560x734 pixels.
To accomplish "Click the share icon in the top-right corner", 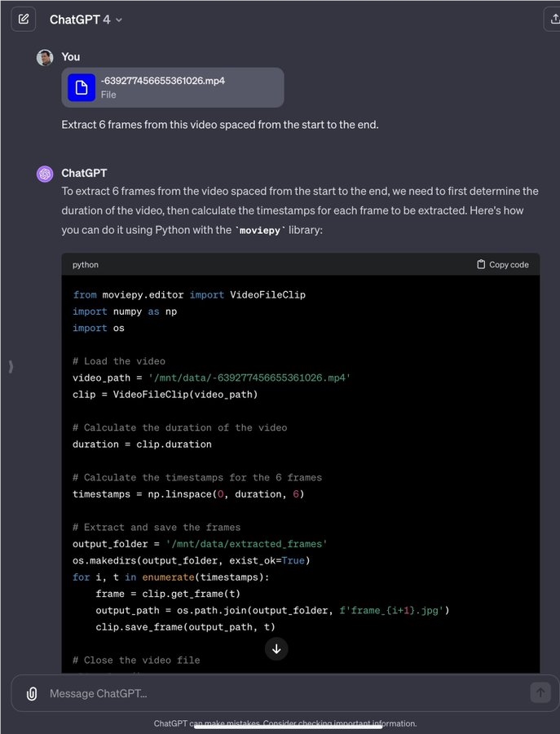I will point(551,20).
